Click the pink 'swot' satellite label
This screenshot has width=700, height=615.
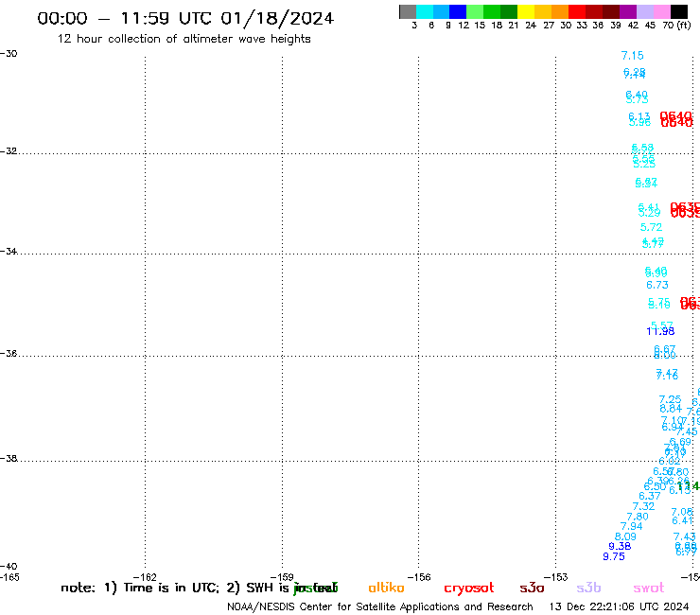pyautogui.click(x=649, y=588)
